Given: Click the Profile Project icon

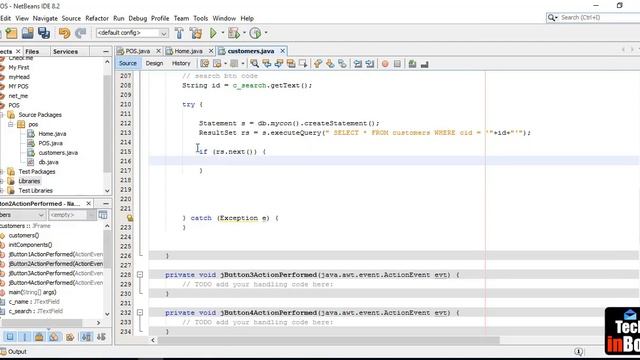Looking at the screenshot, I should pyautogui.click(x=255, y=33).
